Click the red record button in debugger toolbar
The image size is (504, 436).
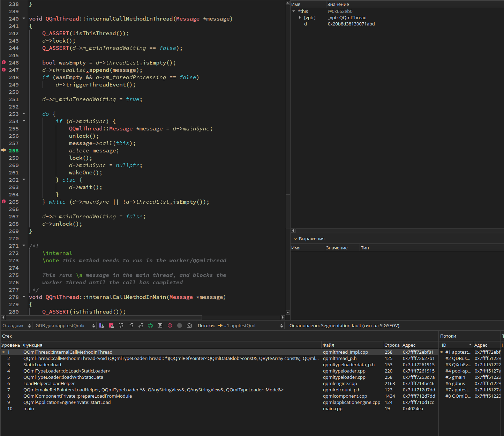point(170,325)
